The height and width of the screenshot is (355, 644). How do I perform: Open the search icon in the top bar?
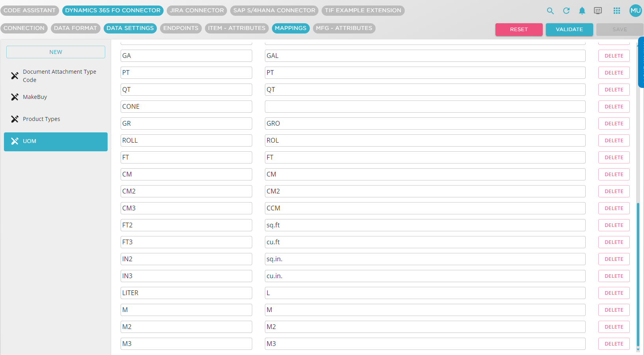[550, 11]
